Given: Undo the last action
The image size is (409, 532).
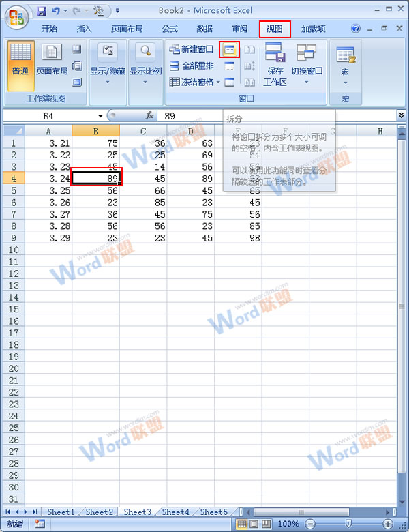Looking at the screenshot, I should pos(56,11).
